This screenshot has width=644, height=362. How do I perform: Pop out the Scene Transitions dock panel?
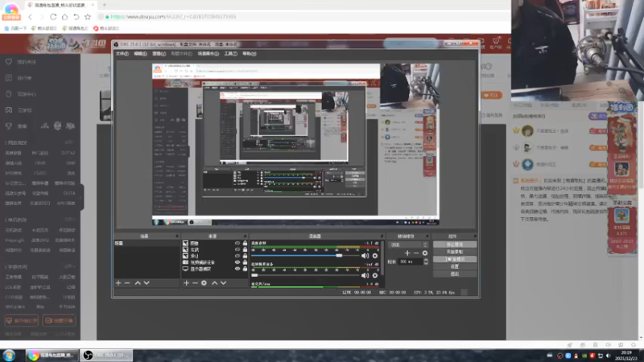tap(427, 237)
